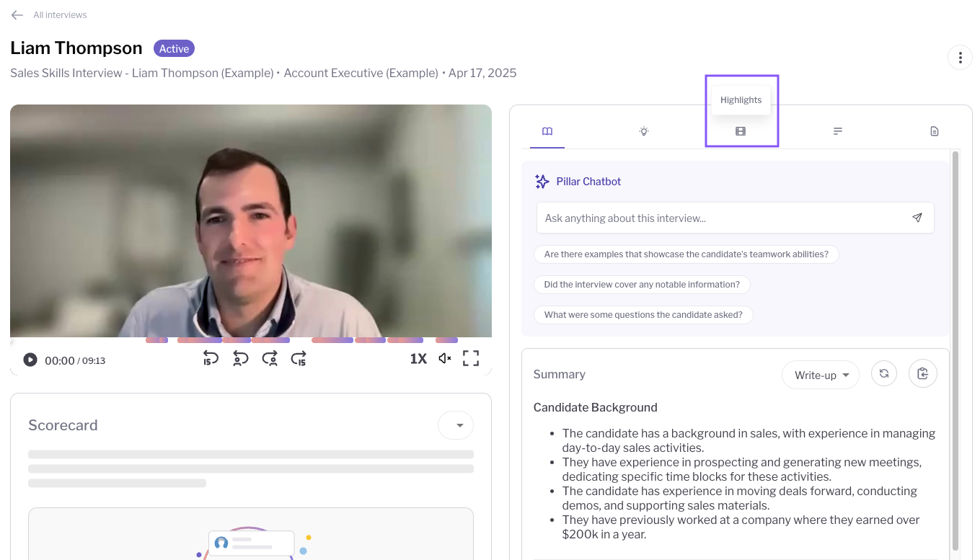Ask if interview covered notable information
Image resolution: width=980 pixels, height=560 pixels.
click(642, 285)
